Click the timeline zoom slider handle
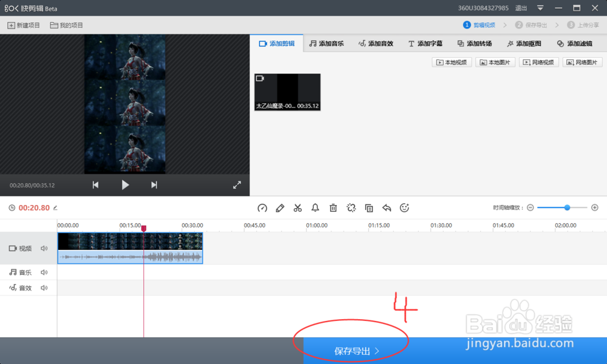The width and height of the screenshot is (607, 364). pyautogui.click(x=567, y=207)
